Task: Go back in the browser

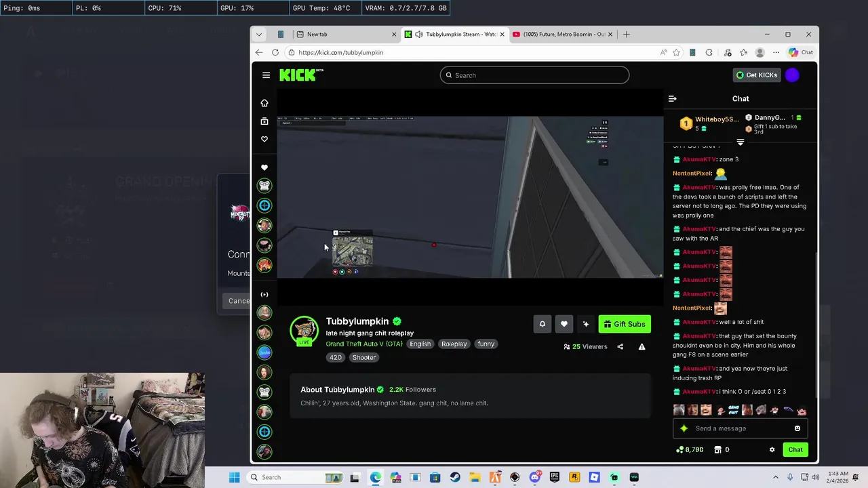Action: [259, 52]
